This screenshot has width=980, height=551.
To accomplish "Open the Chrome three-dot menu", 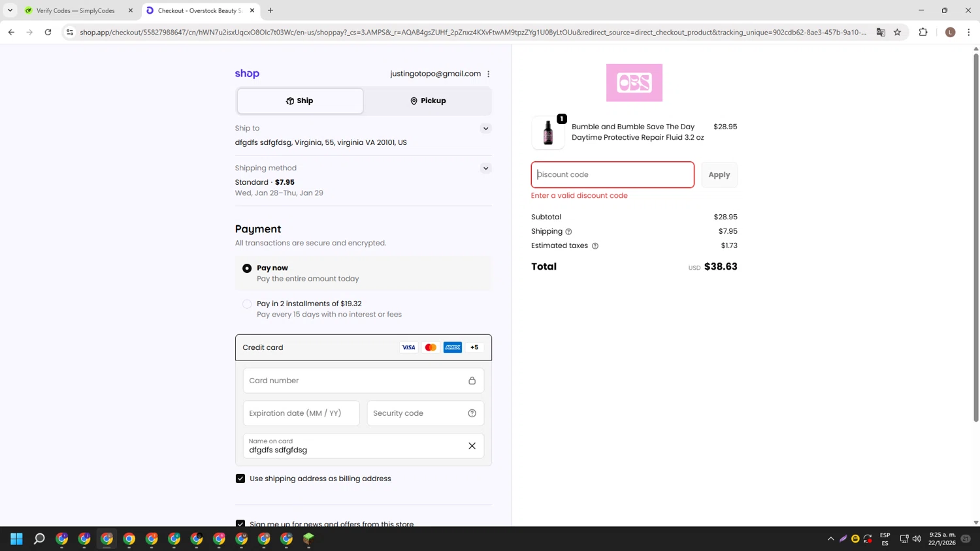I will [x=969, y=32].
